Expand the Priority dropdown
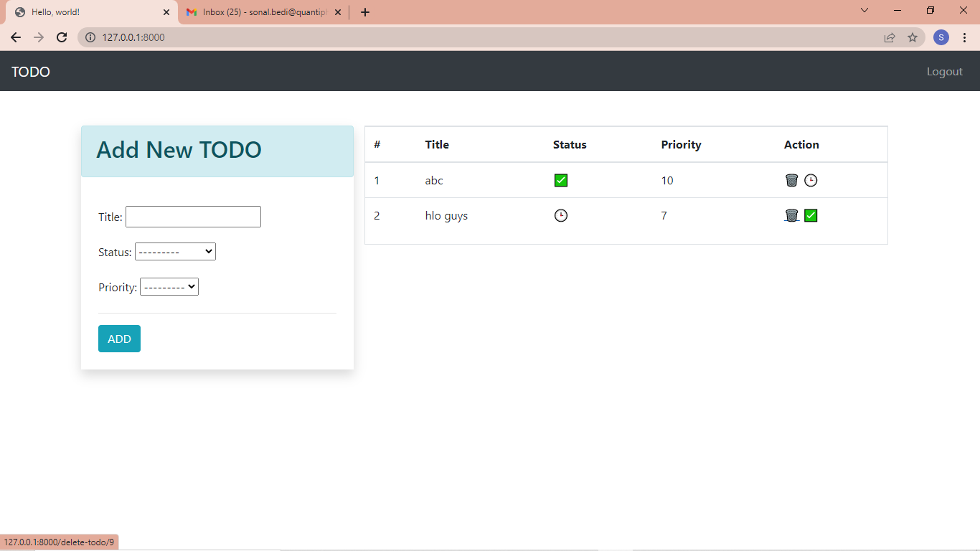This screenshot has height=551, width=980. point(169,287)
